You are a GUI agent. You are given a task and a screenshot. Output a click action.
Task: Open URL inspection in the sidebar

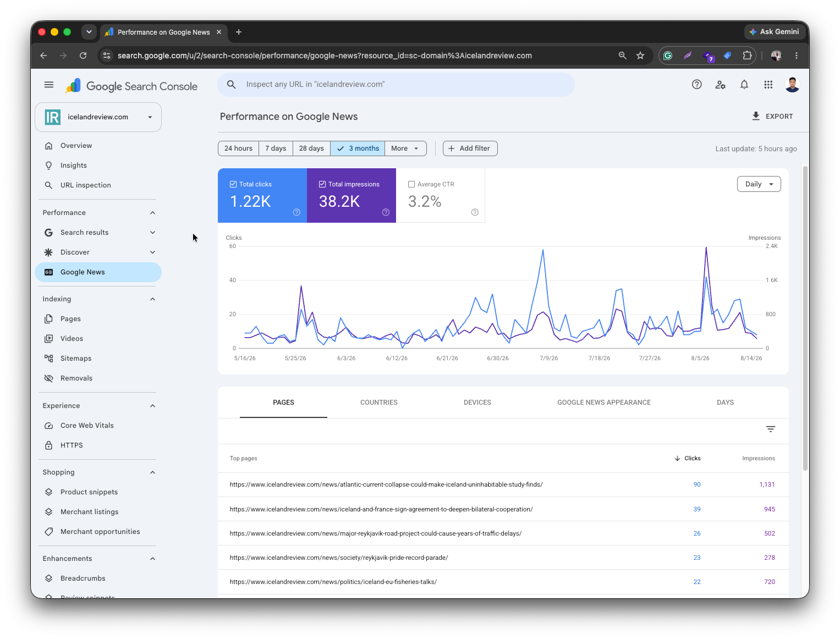pos(98,185)
